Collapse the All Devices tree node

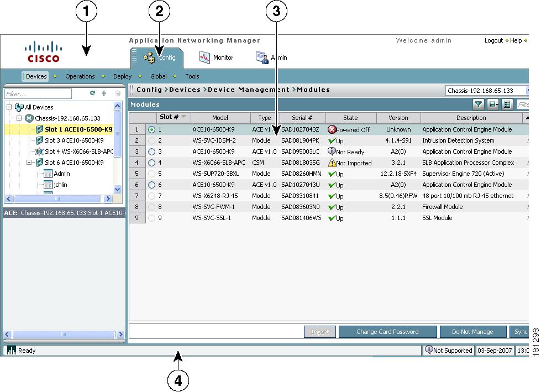point(9,107)
